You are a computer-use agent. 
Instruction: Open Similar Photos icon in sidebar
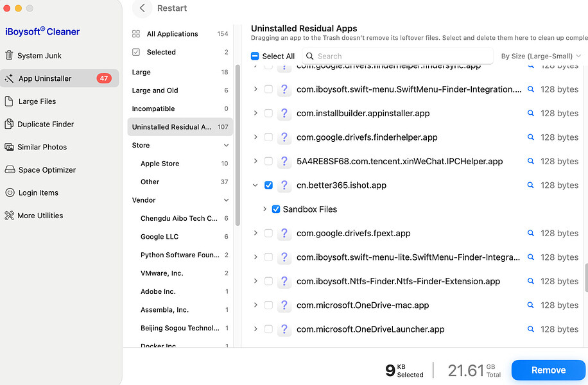(x=9, y=147)
